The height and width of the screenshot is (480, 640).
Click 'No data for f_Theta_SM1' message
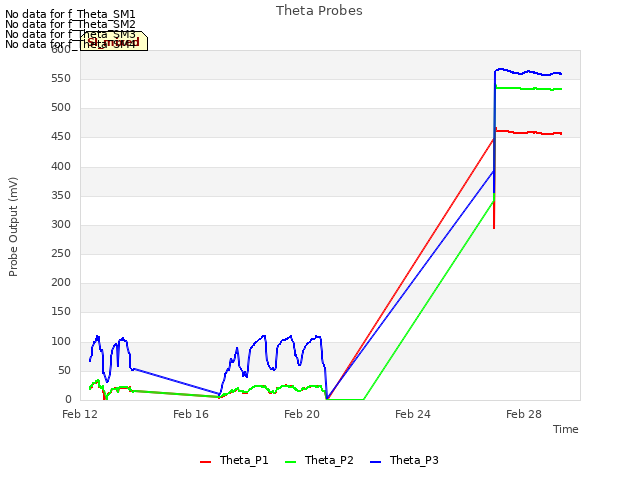pos(70,14)
